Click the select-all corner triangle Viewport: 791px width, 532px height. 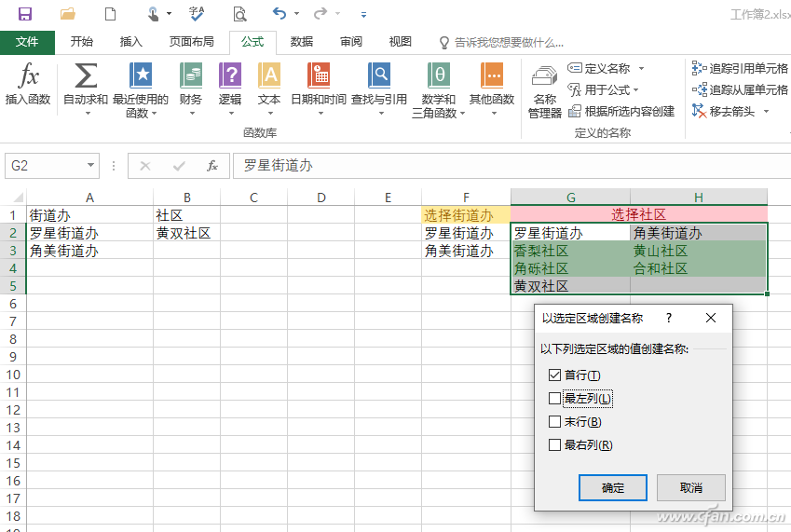pyautogui.click(x=18, y=197)
